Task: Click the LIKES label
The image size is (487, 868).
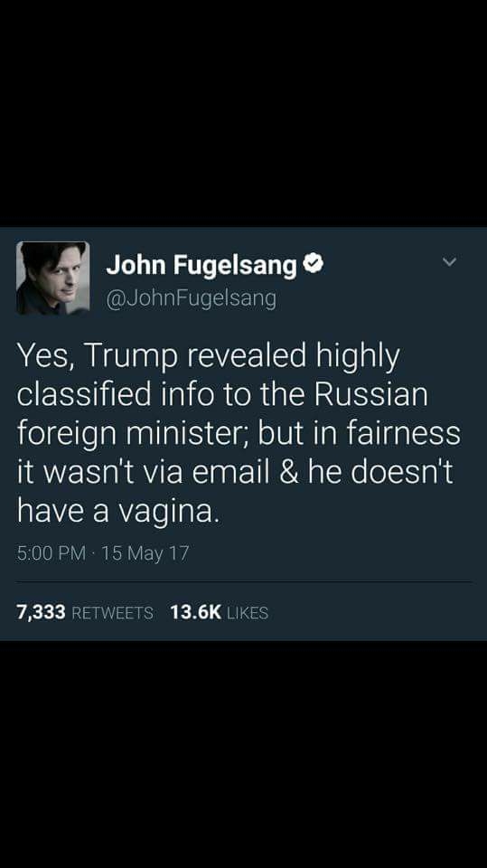Action: click(248, 613)
